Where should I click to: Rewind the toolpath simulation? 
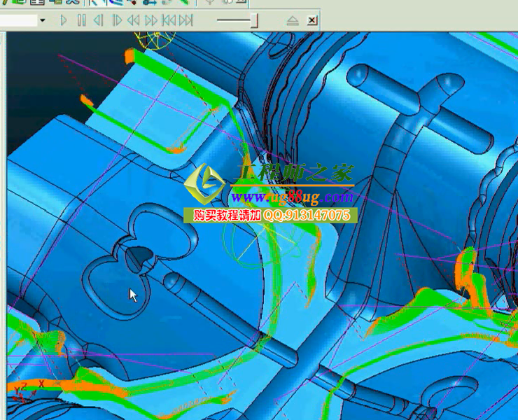click(x=133, y=20)
